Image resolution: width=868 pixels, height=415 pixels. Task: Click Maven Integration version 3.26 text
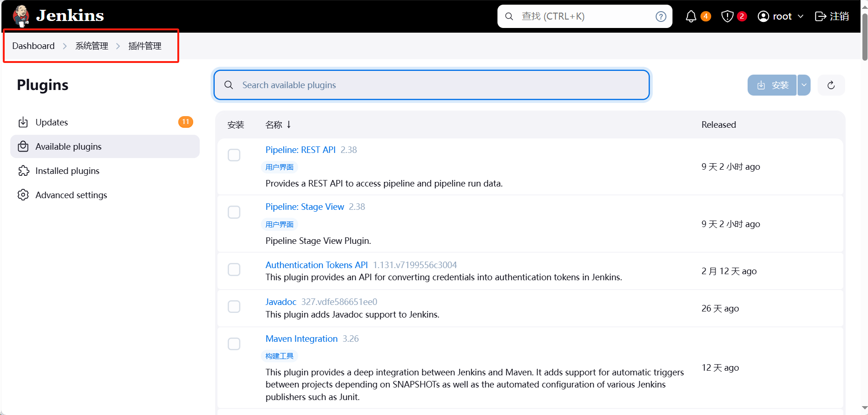[350, 339]
